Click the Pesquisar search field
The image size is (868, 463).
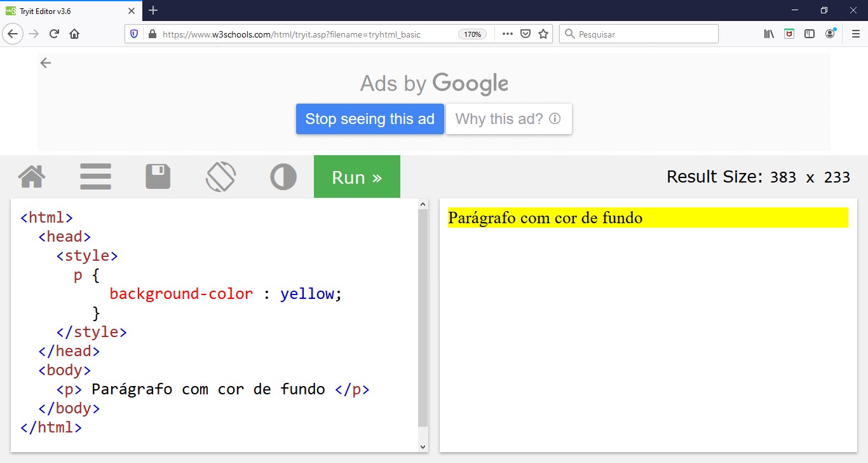point(639,34)
